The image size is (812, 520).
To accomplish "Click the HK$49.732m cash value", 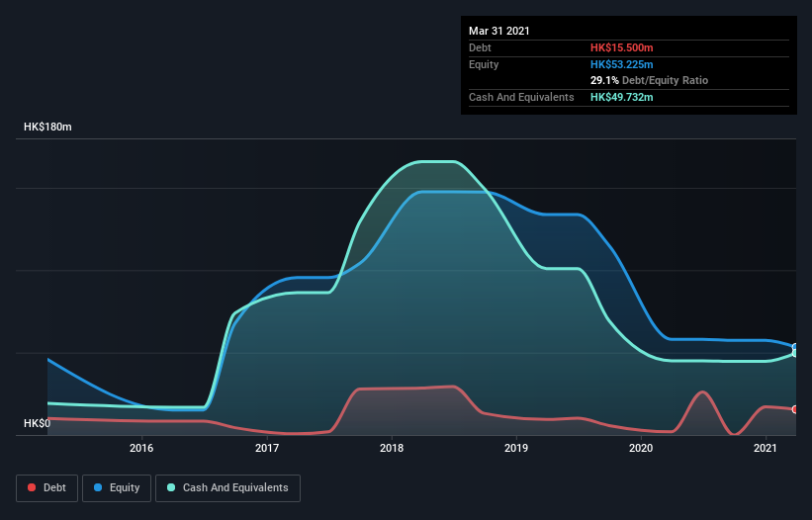I will pos(621,97).
